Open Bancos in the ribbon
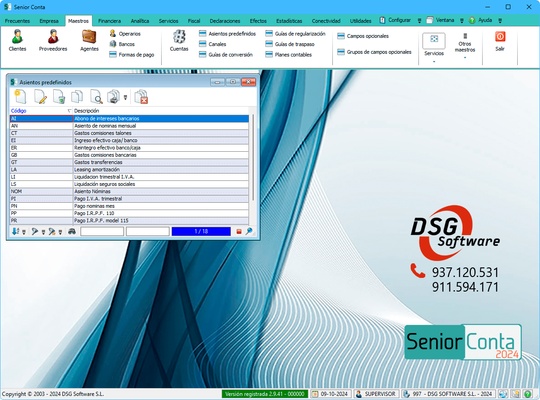 (x=122, y=44)
